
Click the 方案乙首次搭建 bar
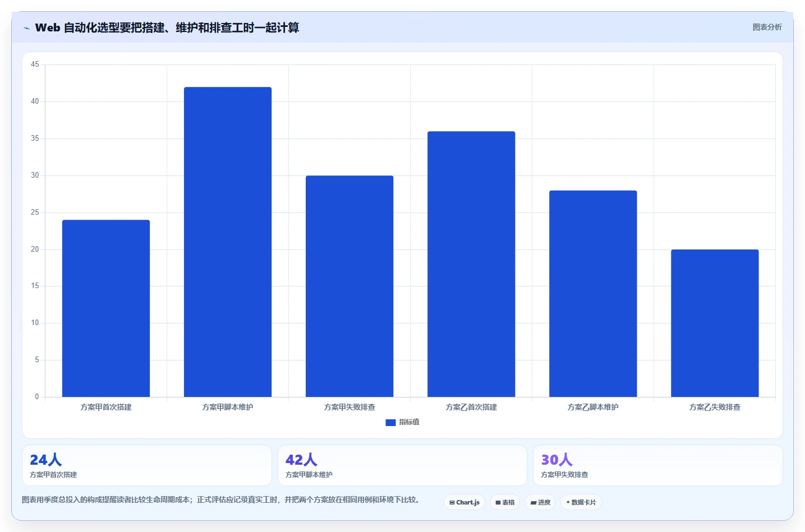(x=471, y=264)
